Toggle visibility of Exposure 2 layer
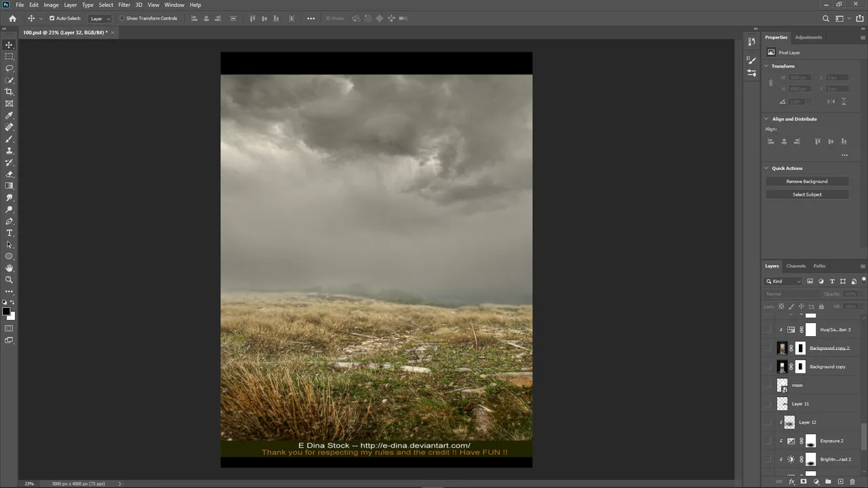868x488 pixels. coord(768,441)
